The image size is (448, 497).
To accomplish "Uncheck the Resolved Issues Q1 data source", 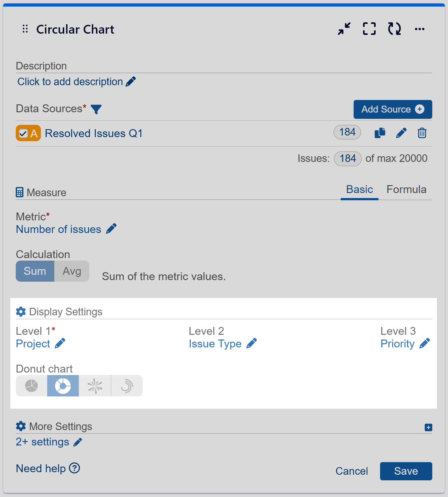I will tap(23, 133).
